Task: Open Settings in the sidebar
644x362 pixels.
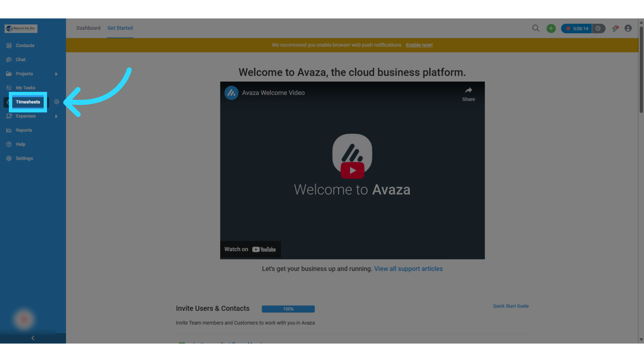Action: tap(24, 158)
